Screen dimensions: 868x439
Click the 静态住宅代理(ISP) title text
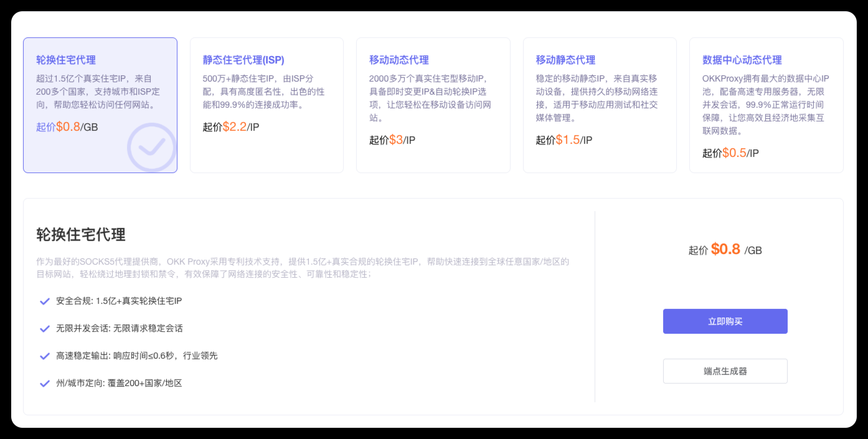point(243,60)
